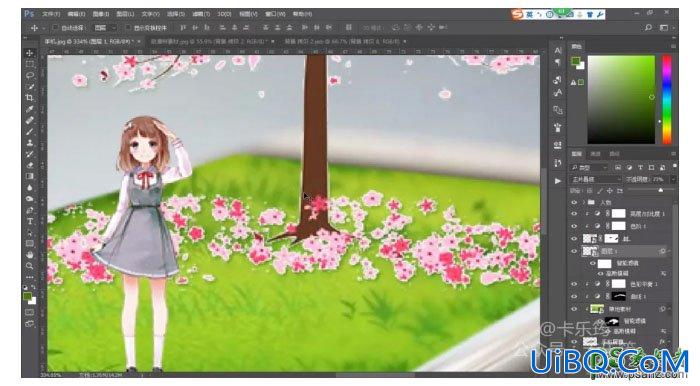Click the Change Screen Mode icon
This screenshot has width=700, height=386.
[x=30, y=324]
